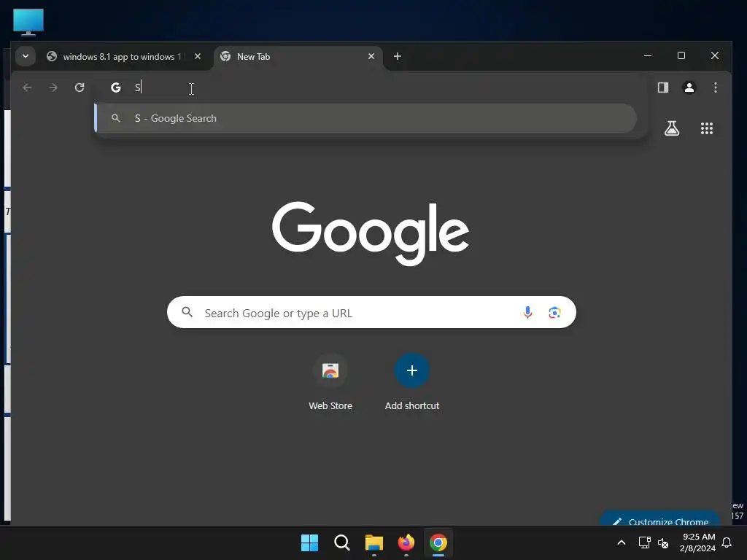Open Search Labs flask icon
The height and width of the screenshot is (560, 747).
[672, 128]
